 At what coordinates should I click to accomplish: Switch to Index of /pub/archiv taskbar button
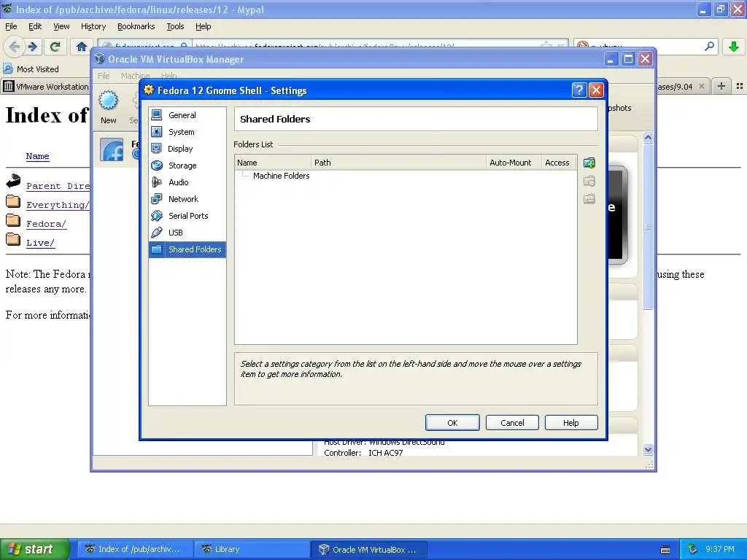pyautogui.click(x=135, y=549)
